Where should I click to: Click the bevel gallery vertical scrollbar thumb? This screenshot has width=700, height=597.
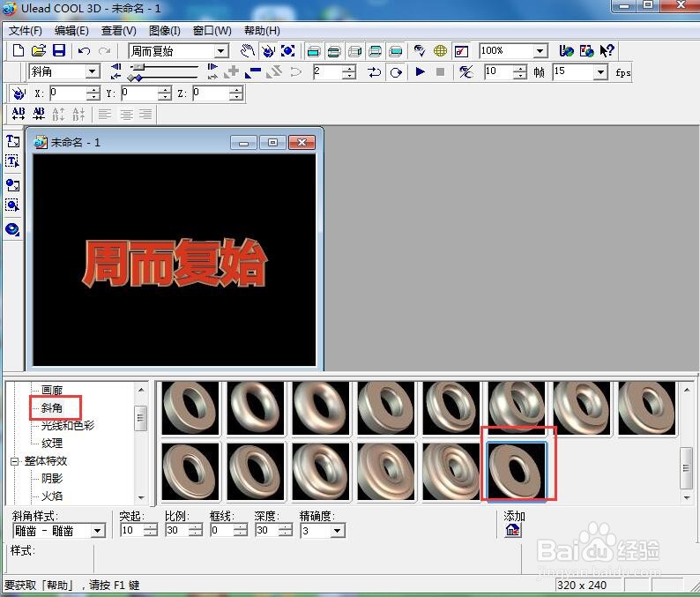point(686,468)
